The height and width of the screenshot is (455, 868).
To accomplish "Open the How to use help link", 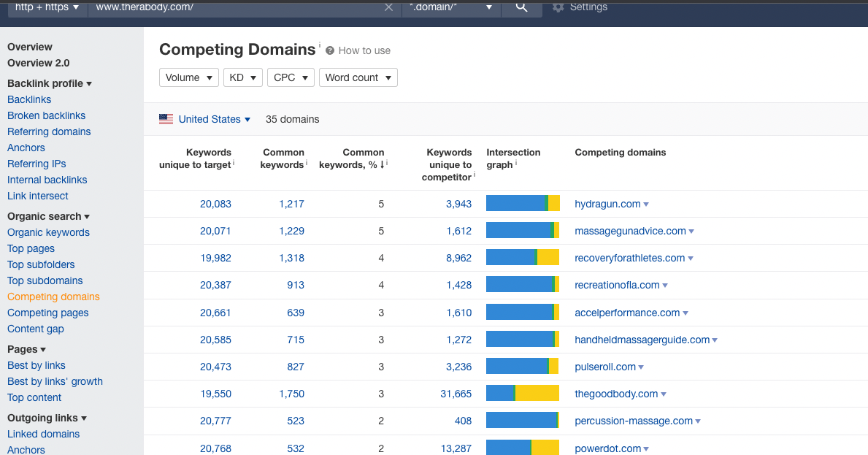I will [364, 50].
